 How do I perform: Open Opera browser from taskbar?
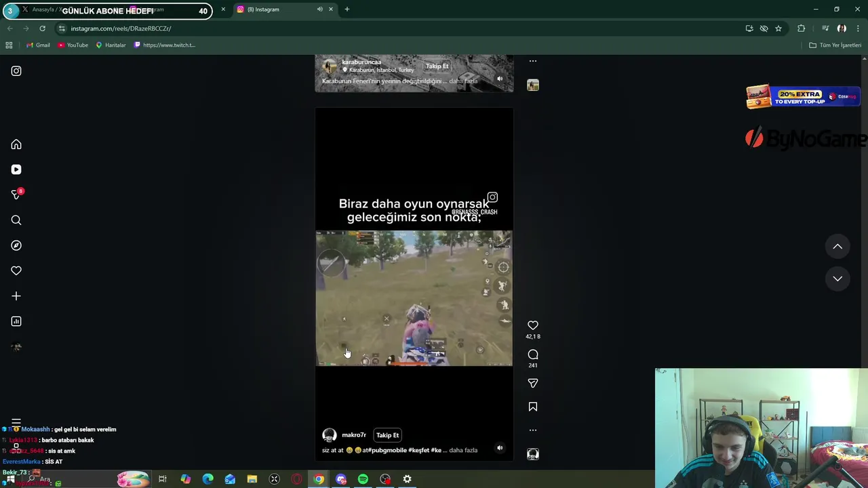[296, 479]
